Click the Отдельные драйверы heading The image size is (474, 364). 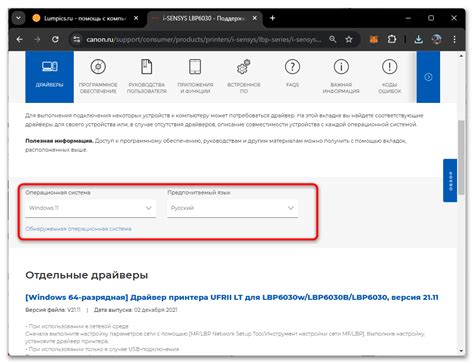[x=87, y=275]
